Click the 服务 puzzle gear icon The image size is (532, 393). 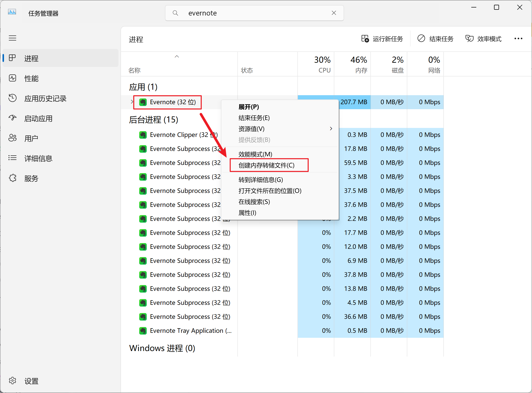[12, 178]
